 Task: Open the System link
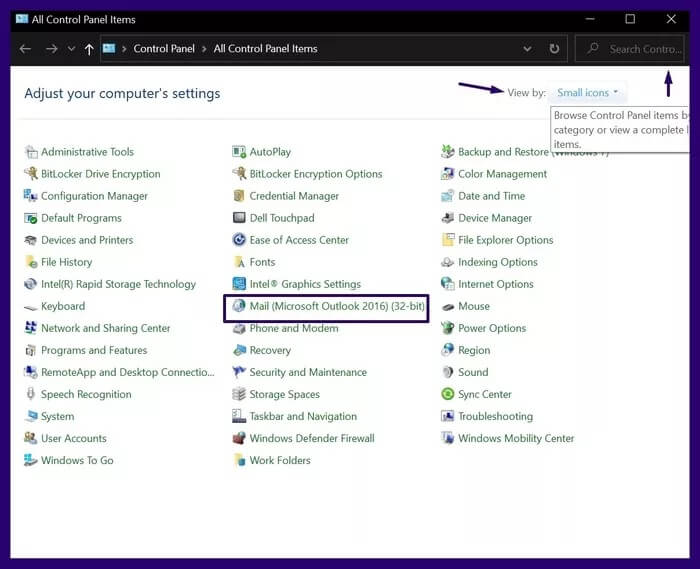point(58,416)
